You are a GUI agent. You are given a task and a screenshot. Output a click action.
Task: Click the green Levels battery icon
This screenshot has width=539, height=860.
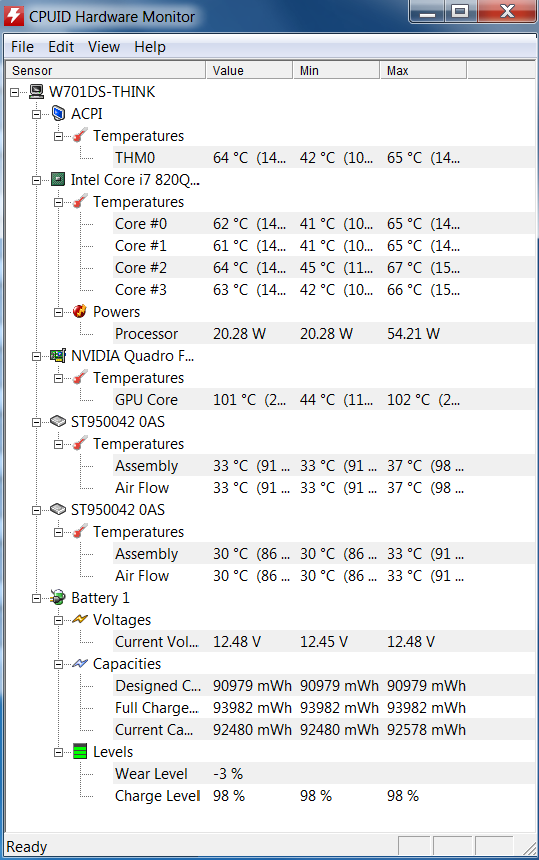tap(80, 751)
